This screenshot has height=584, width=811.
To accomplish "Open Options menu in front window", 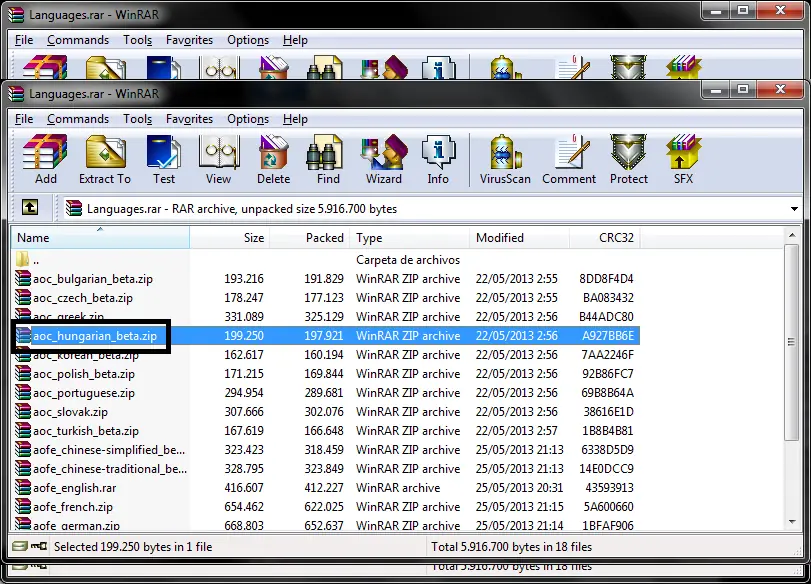I will coord(248,119).
